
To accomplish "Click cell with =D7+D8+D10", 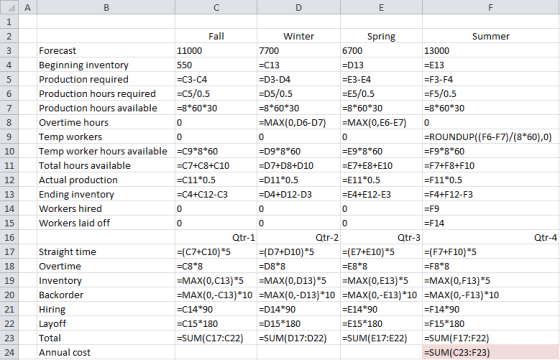I will coord(299,165).
